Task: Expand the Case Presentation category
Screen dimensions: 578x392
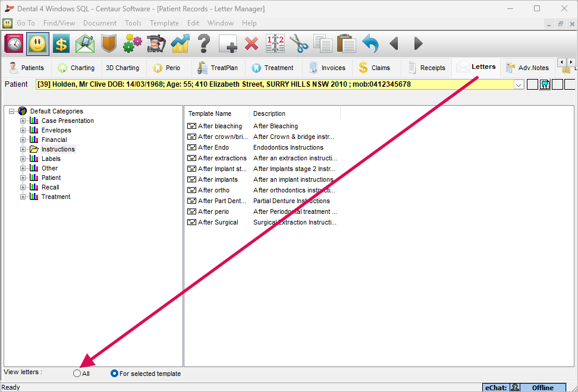Action: (x=23, y=121)
